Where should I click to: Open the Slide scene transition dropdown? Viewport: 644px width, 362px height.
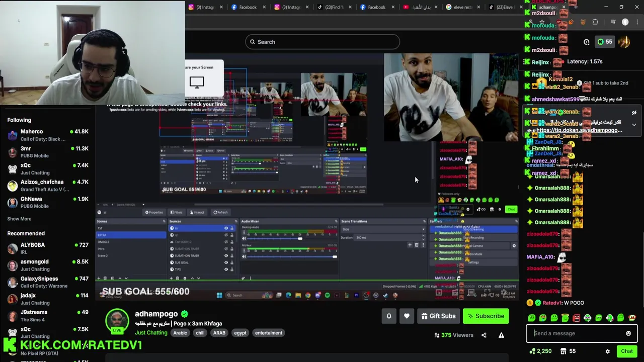[x=383, y=229]
